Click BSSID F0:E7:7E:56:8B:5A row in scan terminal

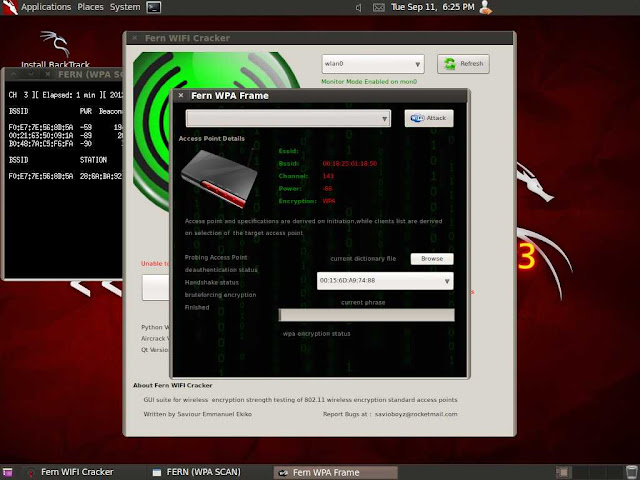coord(63,127)
